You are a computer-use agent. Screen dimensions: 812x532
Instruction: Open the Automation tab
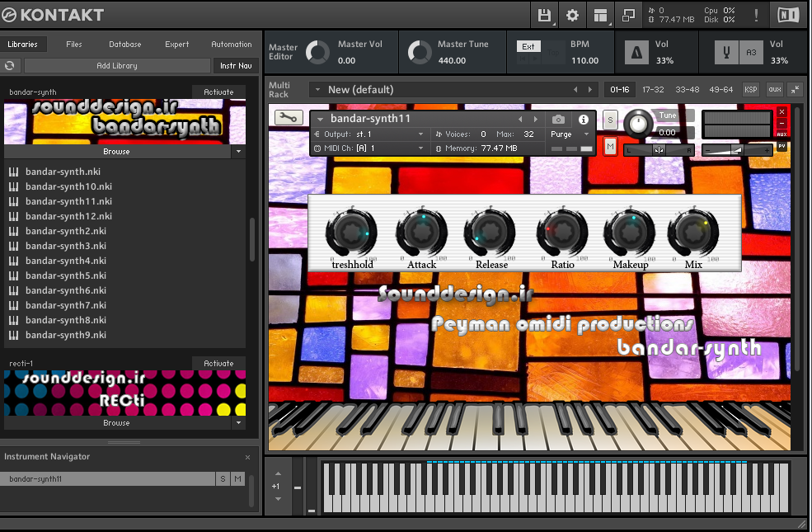[x=232, y=44]
